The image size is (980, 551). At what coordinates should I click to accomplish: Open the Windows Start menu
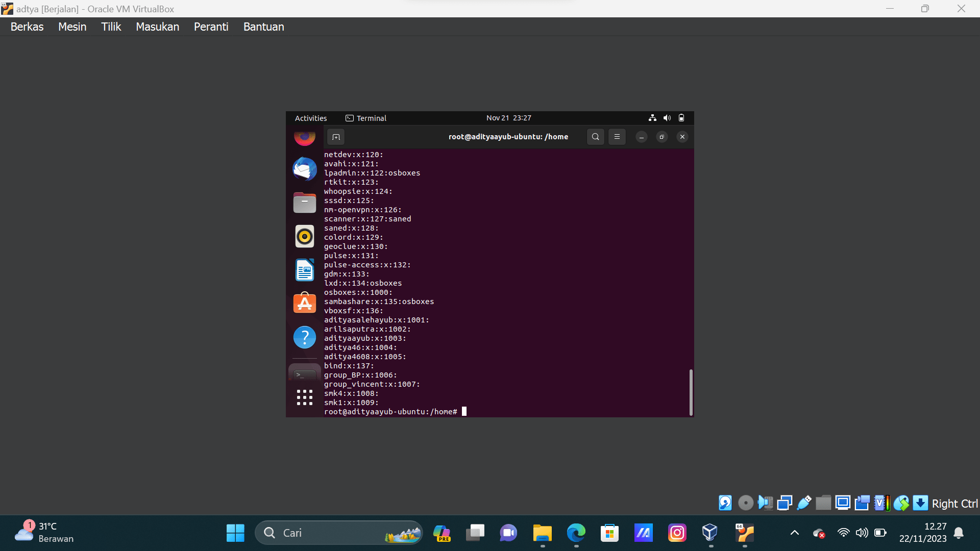[x=235, y=533]
